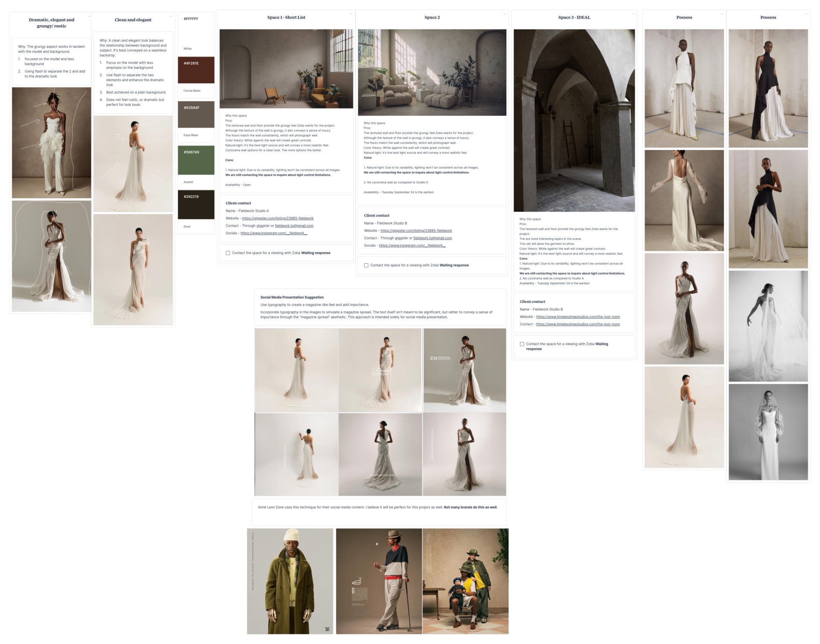Screen dimensions: 820x644
Task: Collapse the Space 1 - Short List column
Action: [351, 14]
